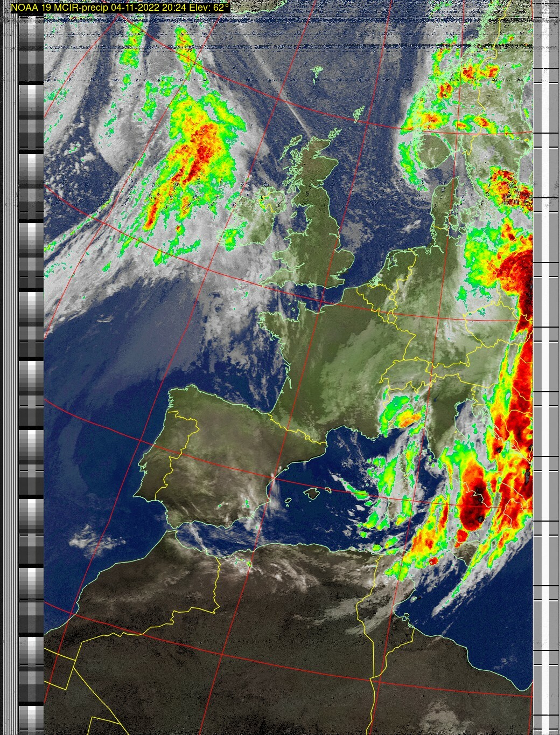The height and width of the screenshot is (735, 560).
Task: Select Mallorca island in the Mediterranean
Action: click(311, 493)
